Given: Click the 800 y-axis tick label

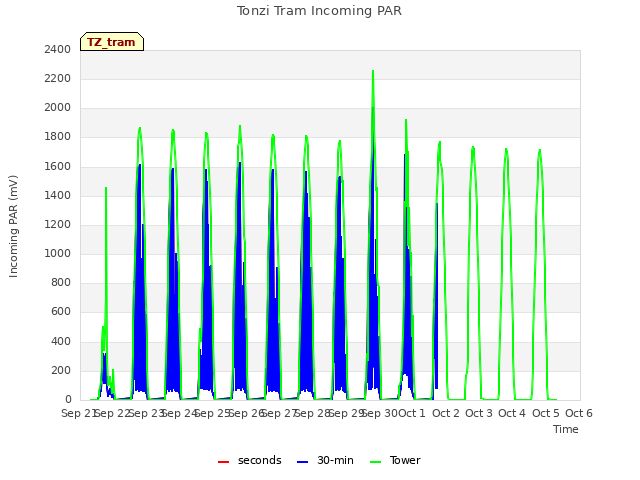Looking at the screenshot, I should coord(61,282).
